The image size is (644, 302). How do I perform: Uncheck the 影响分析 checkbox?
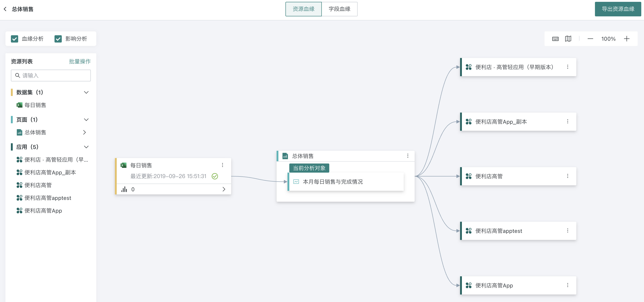click(58, 39)
